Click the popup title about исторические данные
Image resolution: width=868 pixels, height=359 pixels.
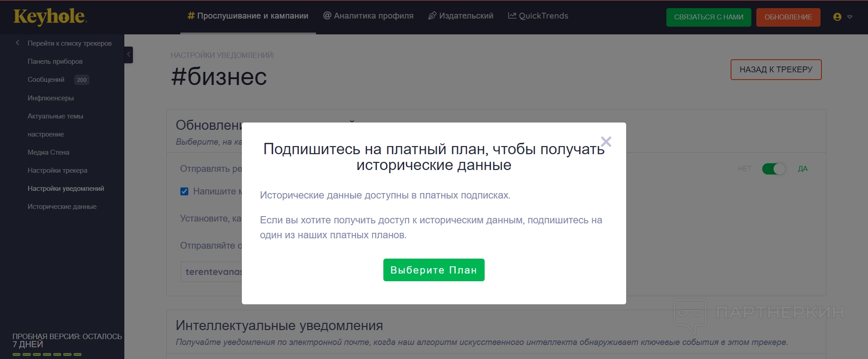[434, 157]
